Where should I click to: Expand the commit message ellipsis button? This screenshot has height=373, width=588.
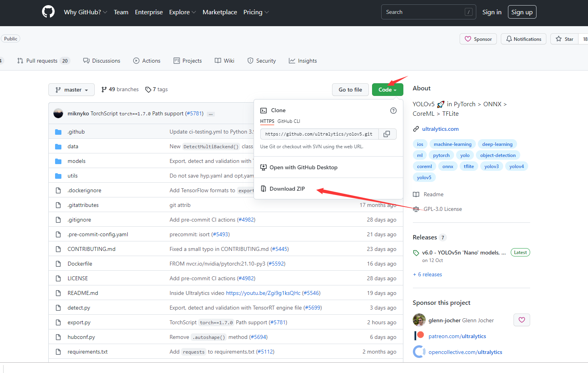[211, 114]
